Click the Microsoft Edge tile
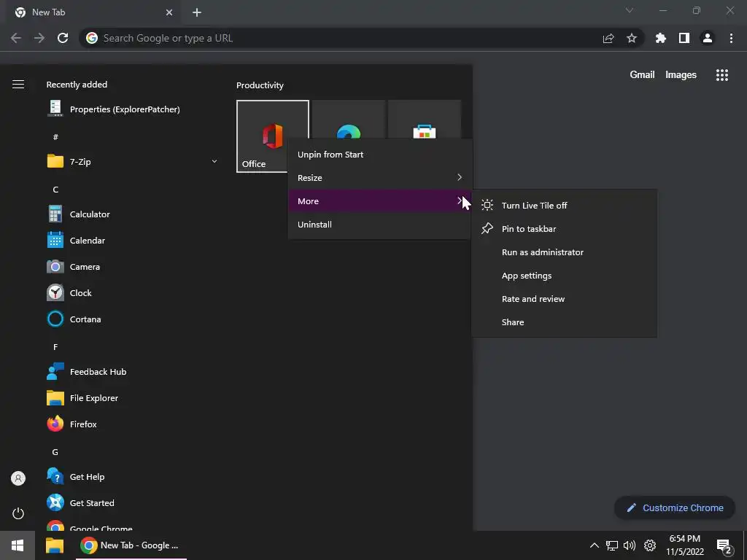Screen dimensions: 747x560 [x=348, y=119]
